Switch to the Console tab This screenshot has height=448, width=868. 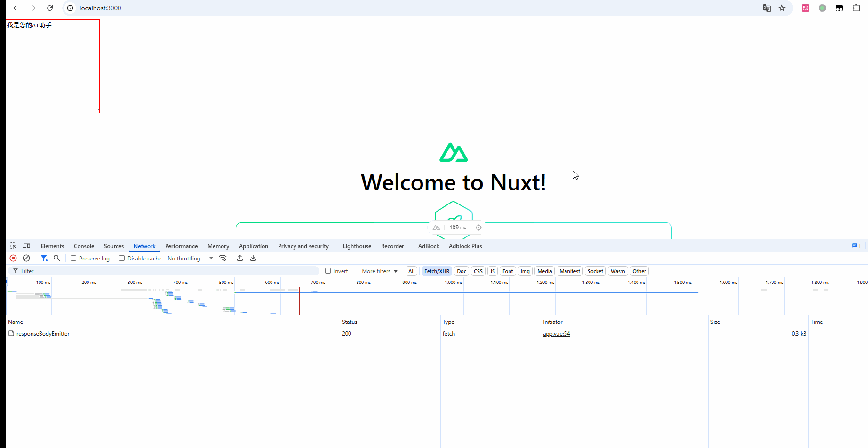tap(84, 246)
